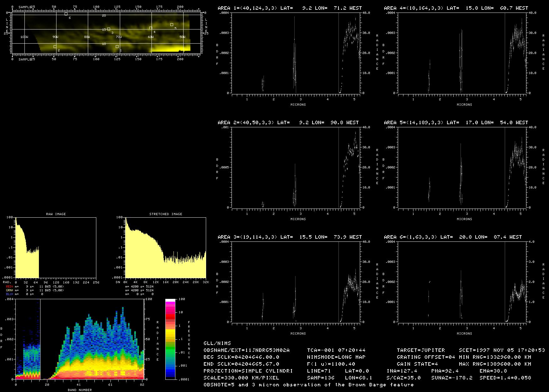Click the 90W longitude label on map

click(x=56, y=37)
